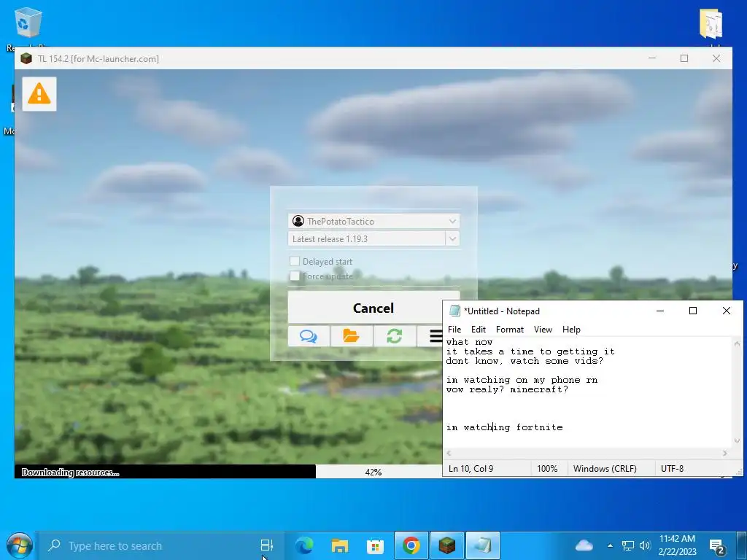
Task: Click the network tray icon
Action: pyautogui.click(x=628, y=545)
